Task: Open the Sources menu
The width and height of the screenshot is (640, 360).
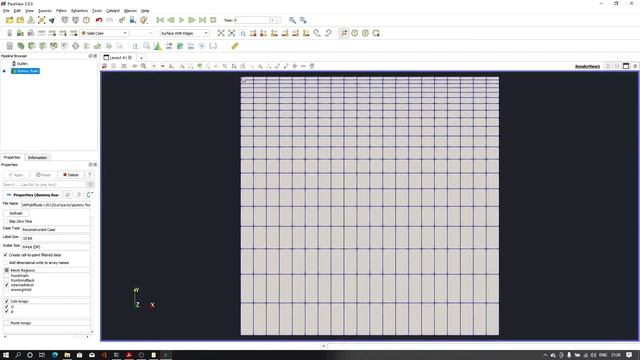Action: tap(45, 11)
